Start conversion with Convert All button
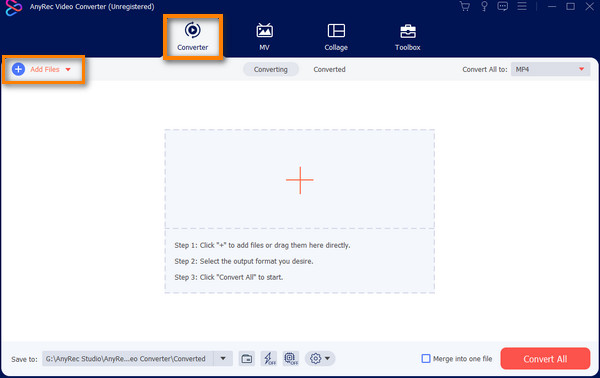600x378 pixels. coord(545,359)
